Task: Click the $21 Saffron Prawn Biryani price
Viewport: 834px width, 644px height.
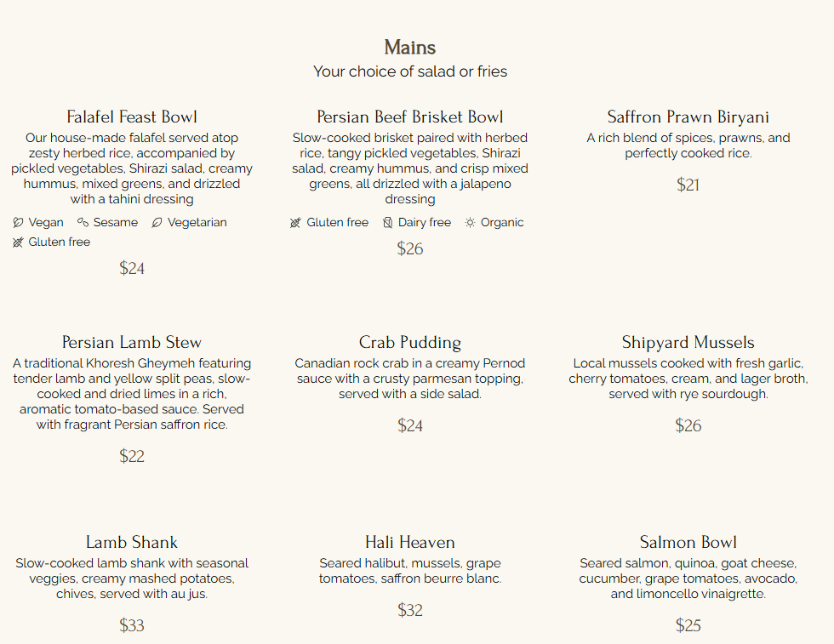Action: (688, 185)
